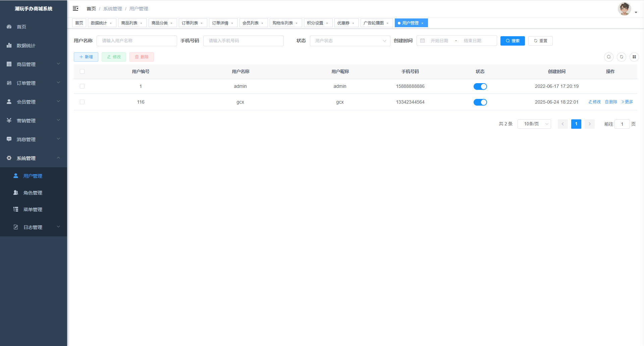Close the 广告轮播图 tab with its x
The width and height of the screenshot is (644, 346).
(x=387, y=23)
